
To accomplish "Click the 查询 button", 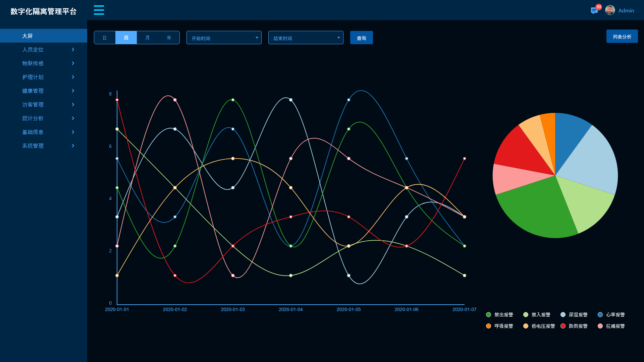I will pos(362,38).
